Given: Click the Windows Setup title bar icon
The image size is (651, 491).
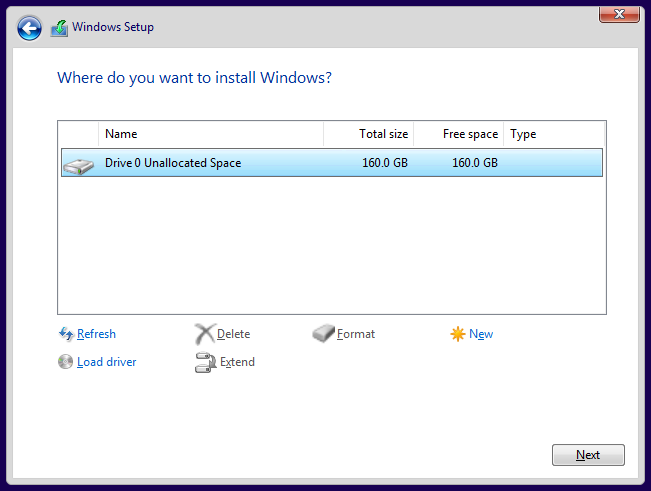Looking at the screenshot, I should pyautogui.click(x=60, y=28).
